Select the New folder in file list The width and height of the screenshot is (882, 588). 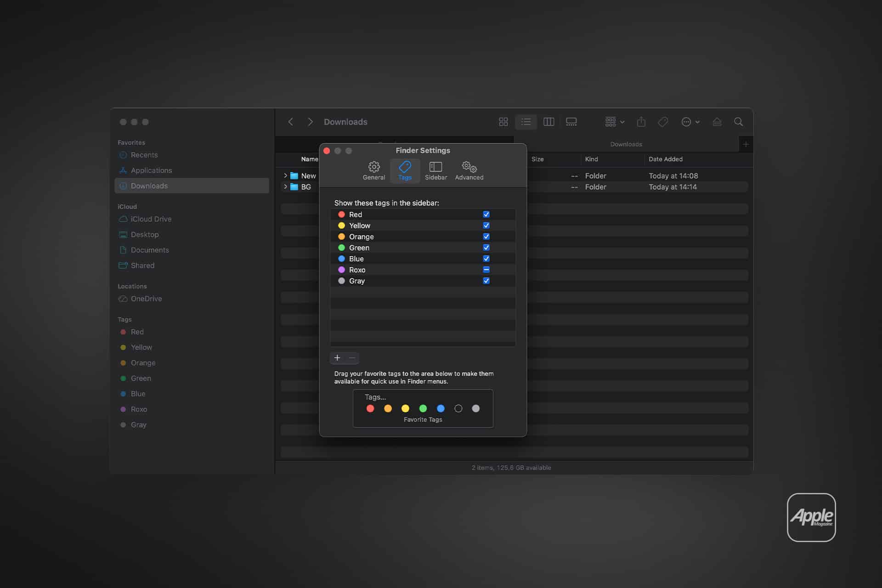click(x=308, y=176)
